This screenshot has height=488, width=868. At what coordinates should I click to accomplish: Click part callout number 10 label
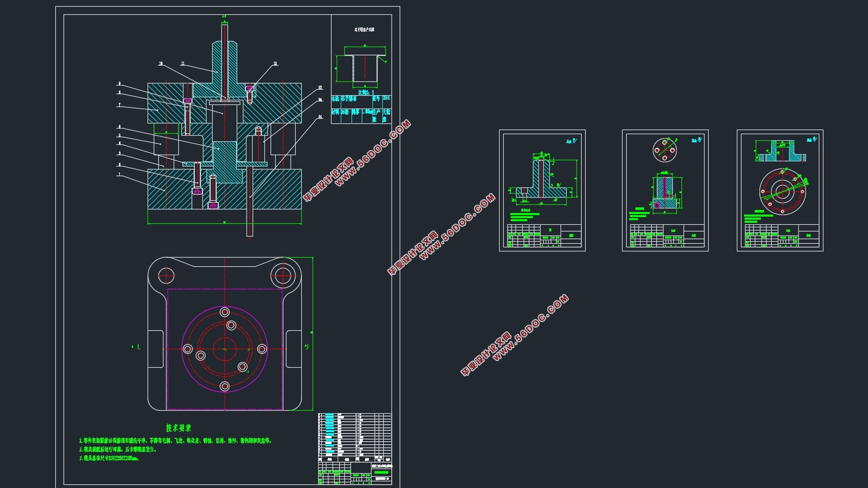[161, 64]
